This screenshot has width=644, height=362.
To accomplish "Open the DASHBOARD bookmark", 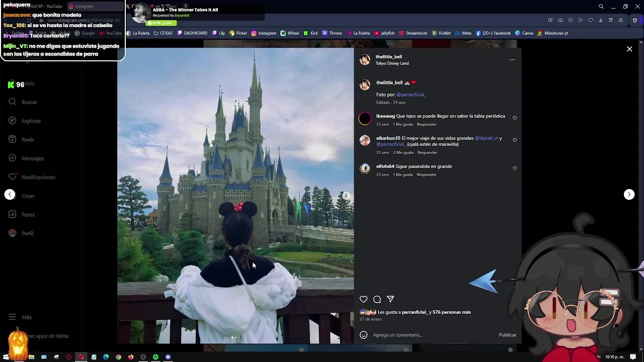I will coord(192,33).
